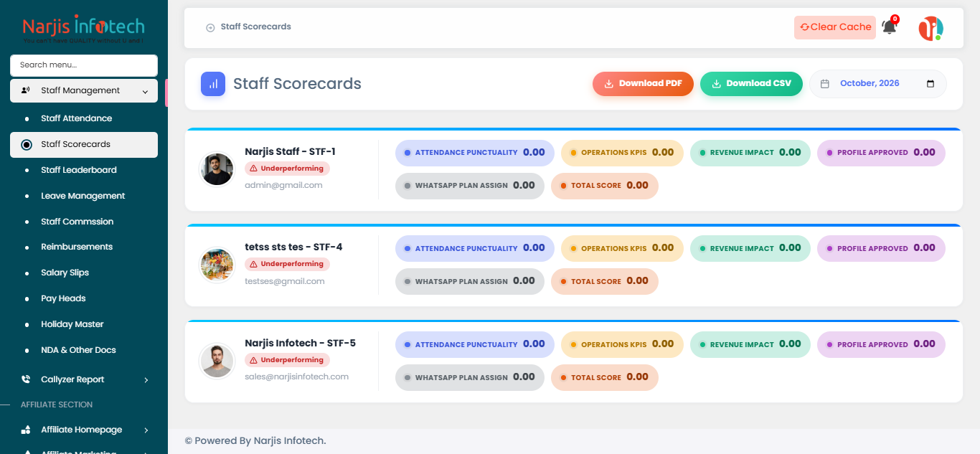Select the Staff Scorecards radio marker in sidebar

pyautogui.click(x=27, y=144)
